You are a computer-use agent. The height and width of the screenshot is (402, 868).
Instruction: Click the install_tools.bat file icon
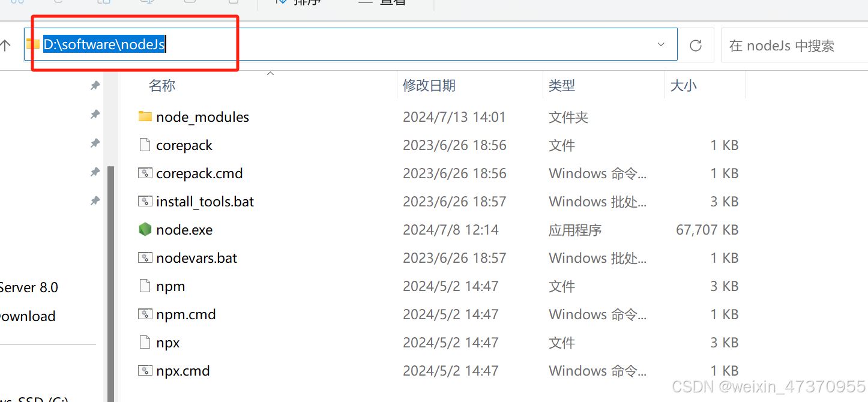pyautogui.click(x=145, y=202)
